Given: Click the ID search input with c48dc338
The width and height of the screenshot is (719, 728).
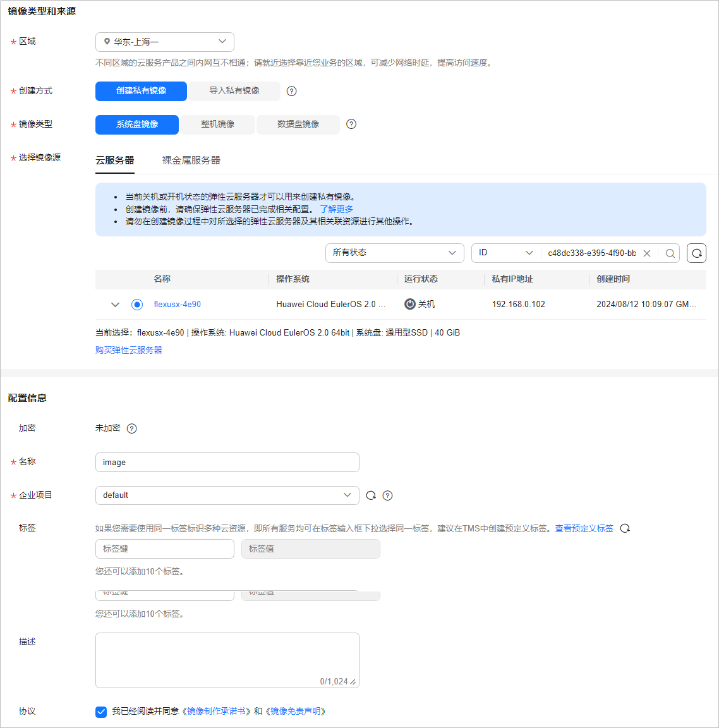Looking at the screenshot, I should pos(591,253).
